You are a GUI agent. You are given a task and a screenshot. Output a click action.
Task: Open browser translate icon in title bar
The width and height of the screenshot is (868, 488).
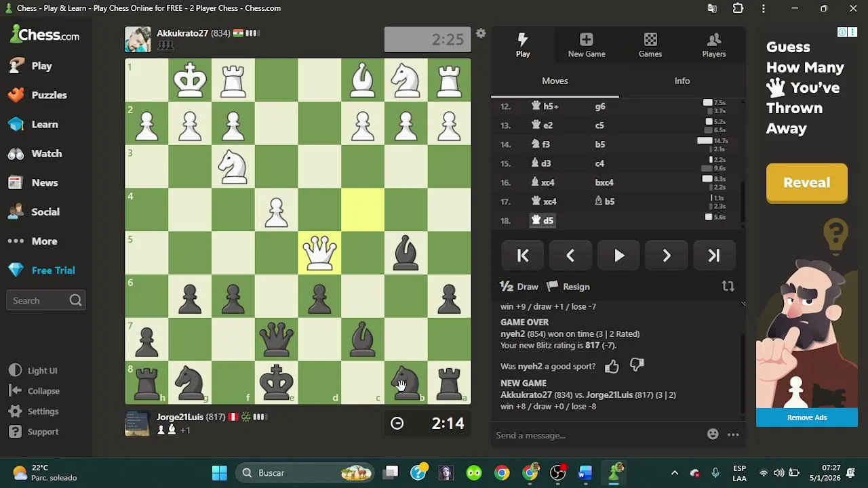[x=712, y=9]
